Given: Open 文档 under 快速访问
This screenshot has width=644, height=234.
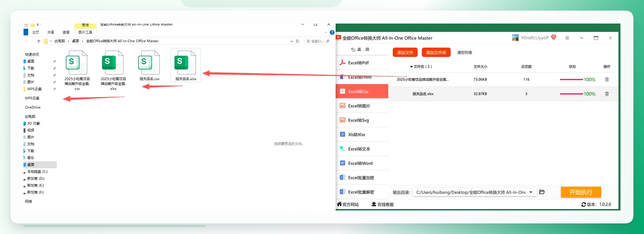Looking at the screenshot, I should pos(31,75).
